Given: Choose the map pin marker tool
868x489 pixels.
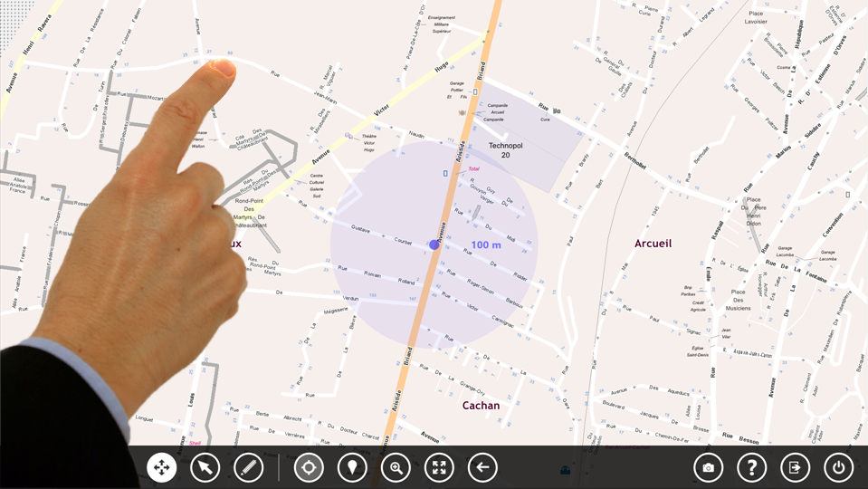Looking at the screenshot, I should [352, 467].
